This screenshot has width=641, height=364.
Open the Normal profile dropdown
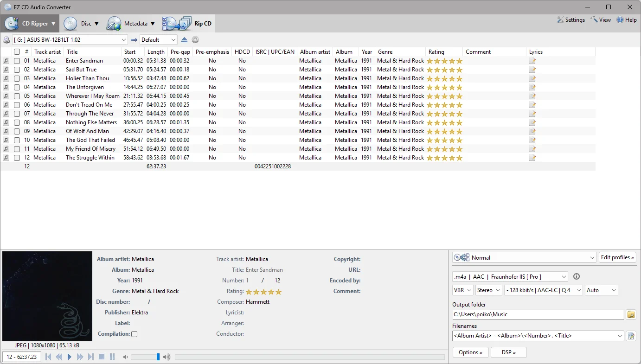tap(525, 257)
